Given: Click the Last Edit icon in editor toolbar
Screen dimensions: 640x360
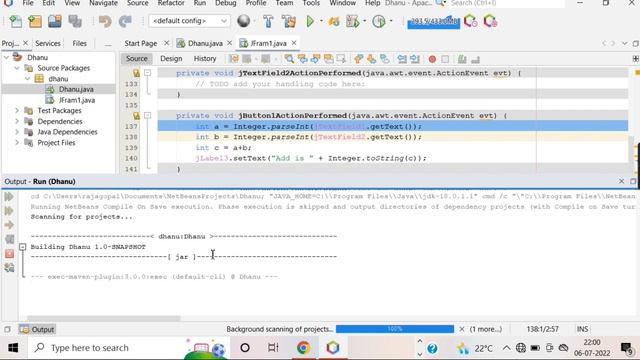Looking at the screenshot, I should [x=234, y=59].
